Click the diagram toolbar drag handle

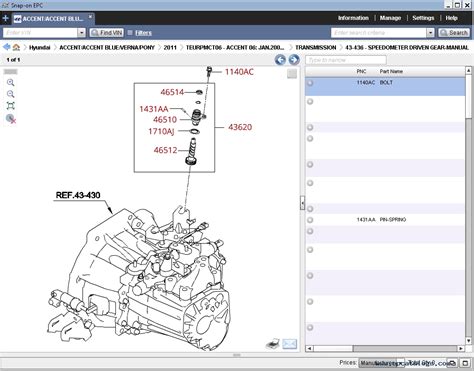tap(10, 72)
